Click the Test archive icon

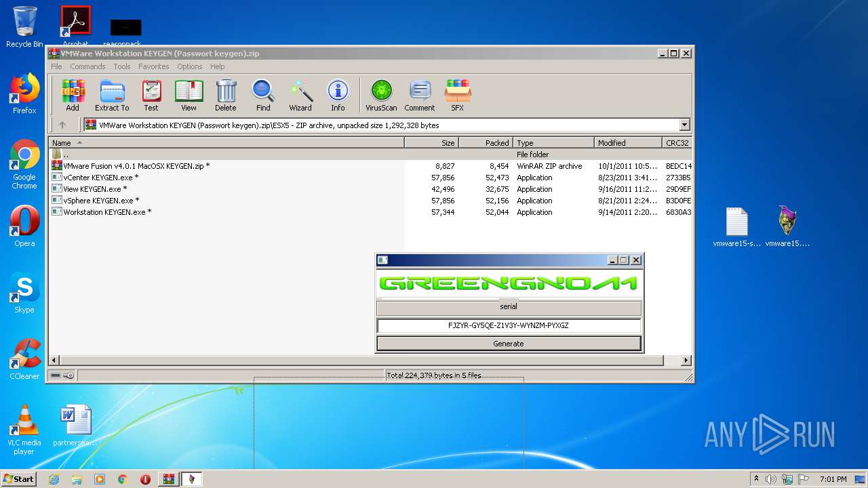pos(151,96)
